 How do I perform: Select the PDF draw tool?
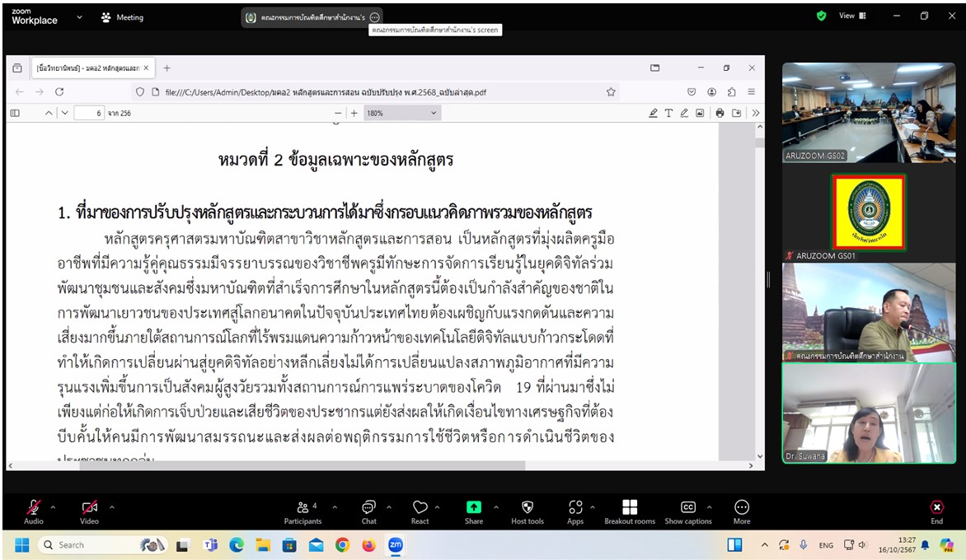click(684, 113)
